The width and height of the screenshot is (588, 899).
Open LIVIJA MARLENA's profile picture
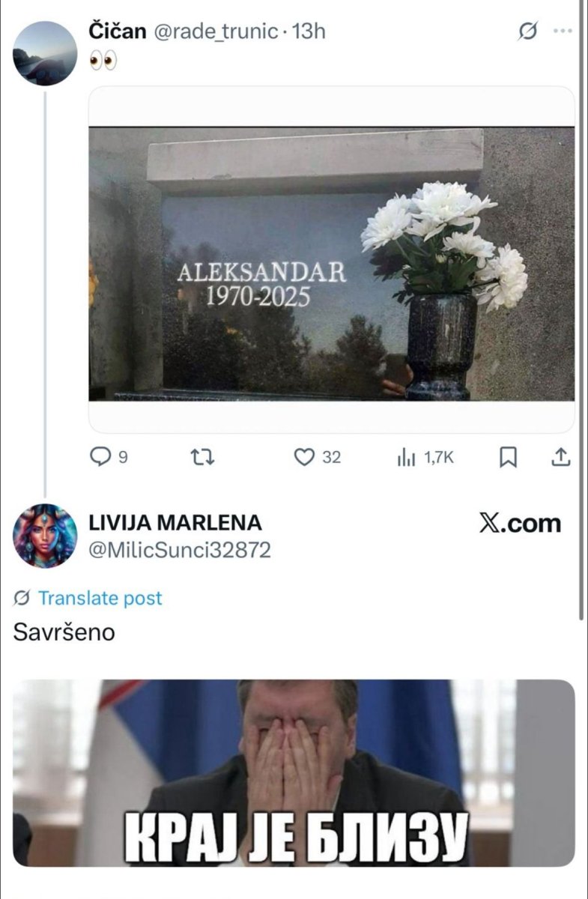[x=45, y=536]
